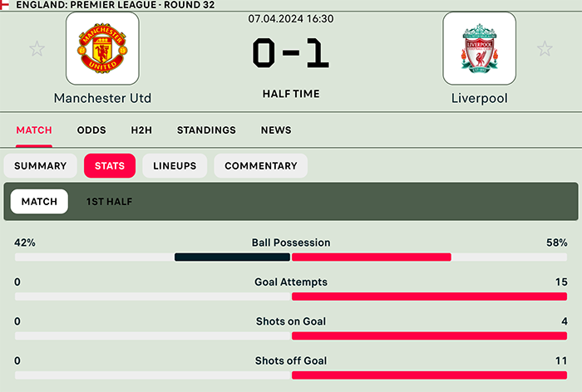This screenshot has height=392, width=582.
Task: Open the Liverpool crest logo
Action: (x=479, y=48)
